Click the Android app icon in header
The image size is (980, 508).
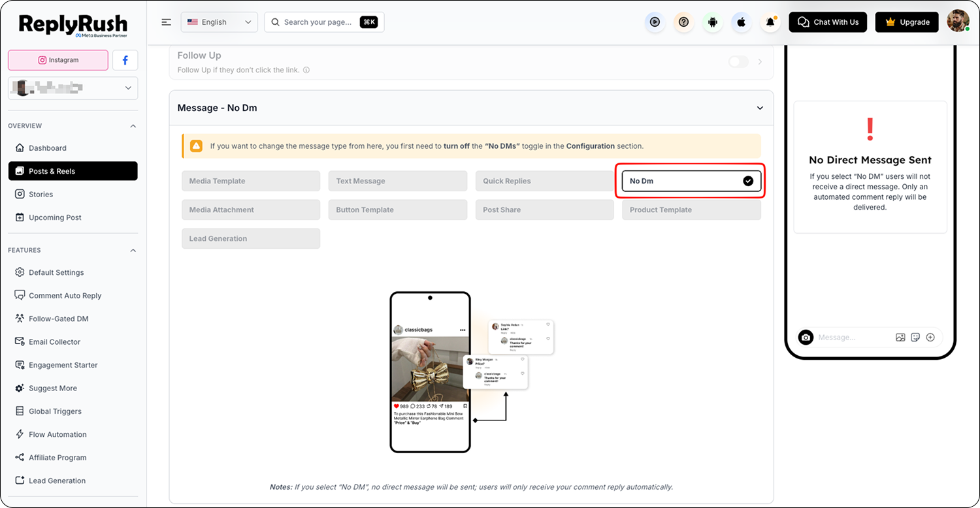click(x=713, y=22)
